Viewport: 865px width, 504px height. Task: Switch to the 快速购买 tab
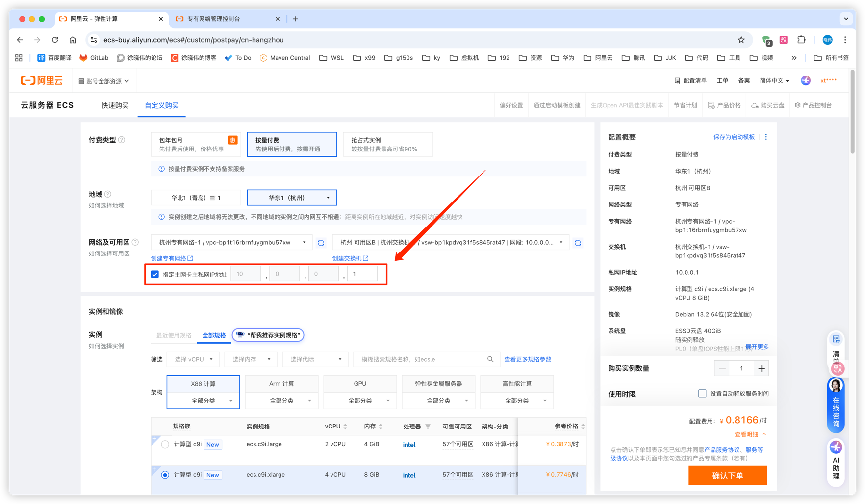click(115, 105)
